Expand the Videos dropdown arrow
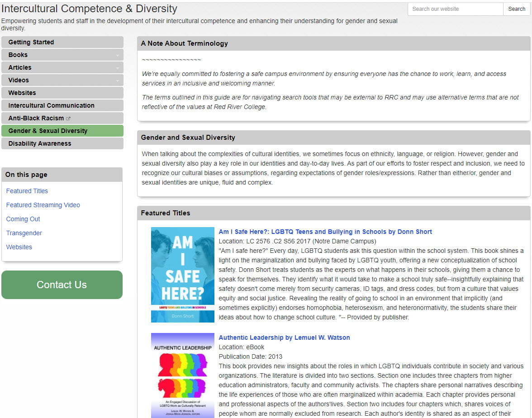 click(117, 81)
